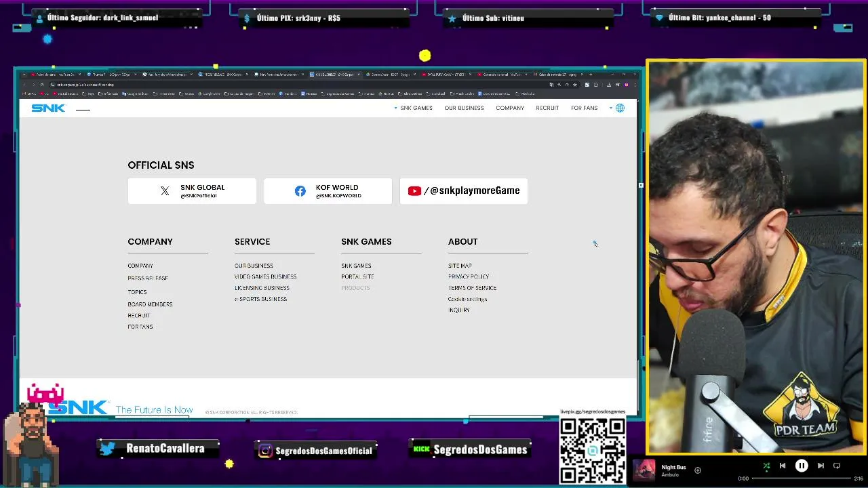This screenshot has height=488, width=868.
Task: Skip to next track in music player
Action: (821, 466)
